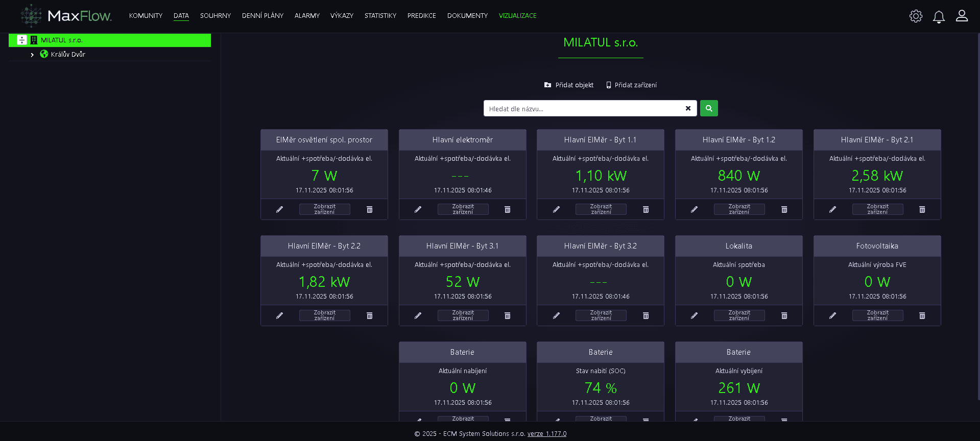Clear the search field with X
This screenshot has width=980, height=441.
688,108
